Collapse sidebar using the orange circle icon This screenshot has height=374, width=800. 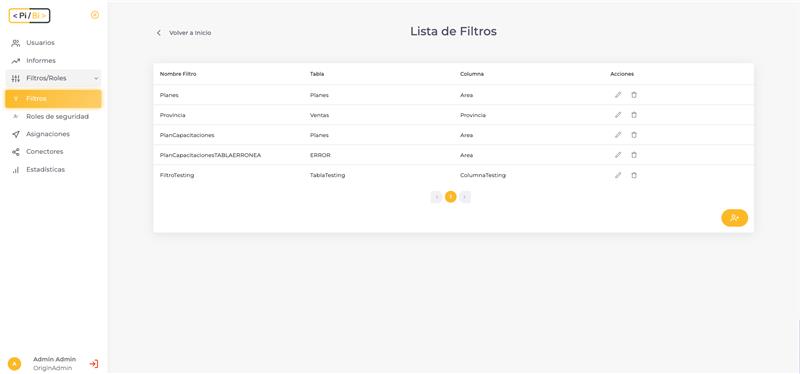95,15
